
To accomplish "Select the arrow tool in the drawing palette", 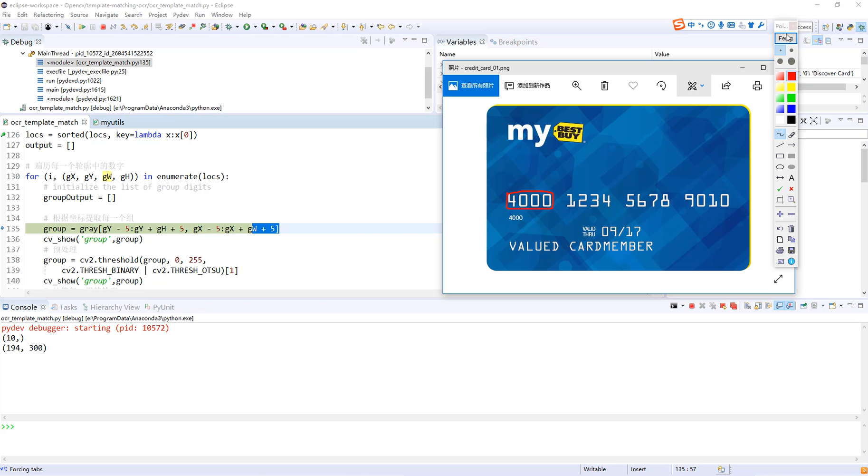I will click(792, 145).
